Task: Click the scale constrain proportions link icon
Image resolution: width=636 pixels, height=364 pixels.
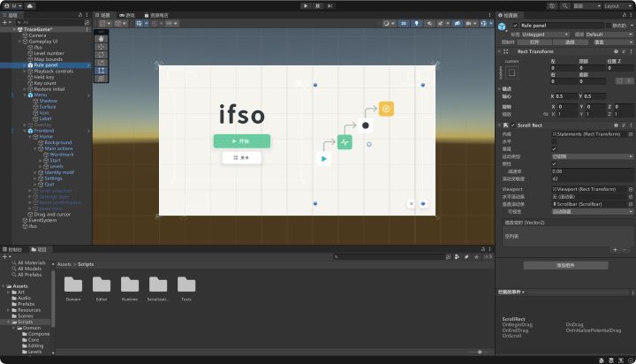Action: click(546, 114)
